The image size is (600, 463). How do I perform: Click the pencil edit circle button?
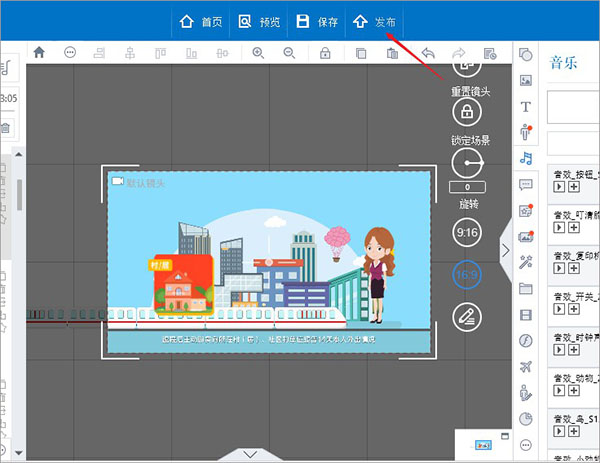[467, 317]
